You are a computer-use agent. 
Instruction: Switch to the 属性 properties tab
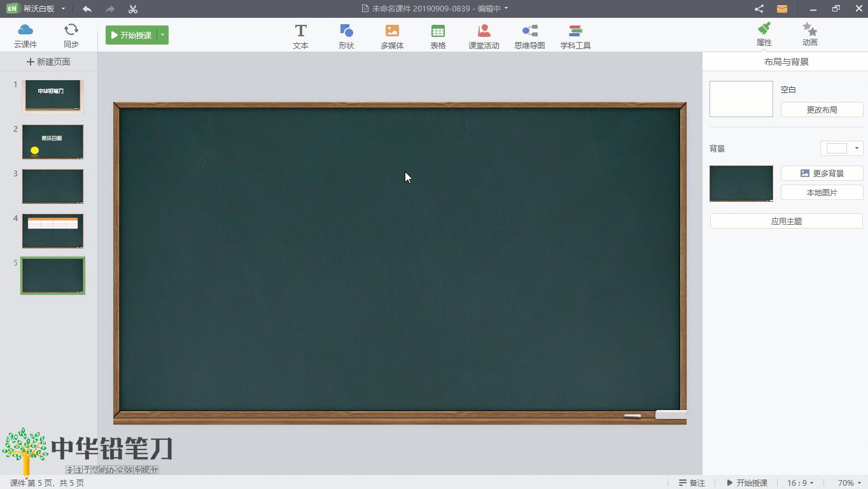pos(764,34)
